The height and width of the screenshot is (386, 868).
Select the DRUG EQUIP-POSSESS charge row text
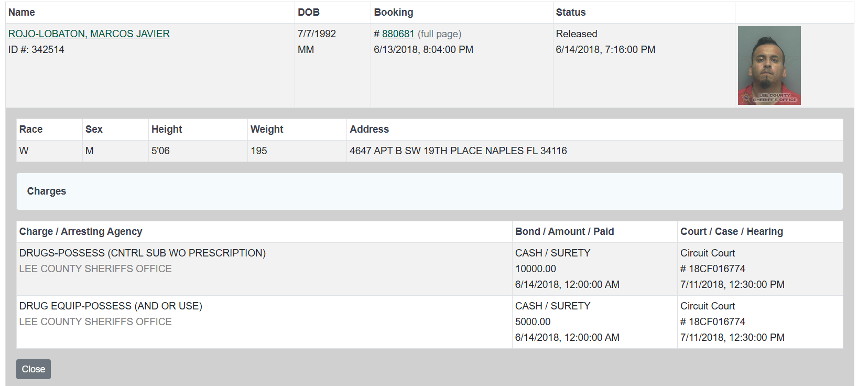(x=111, y=306)
